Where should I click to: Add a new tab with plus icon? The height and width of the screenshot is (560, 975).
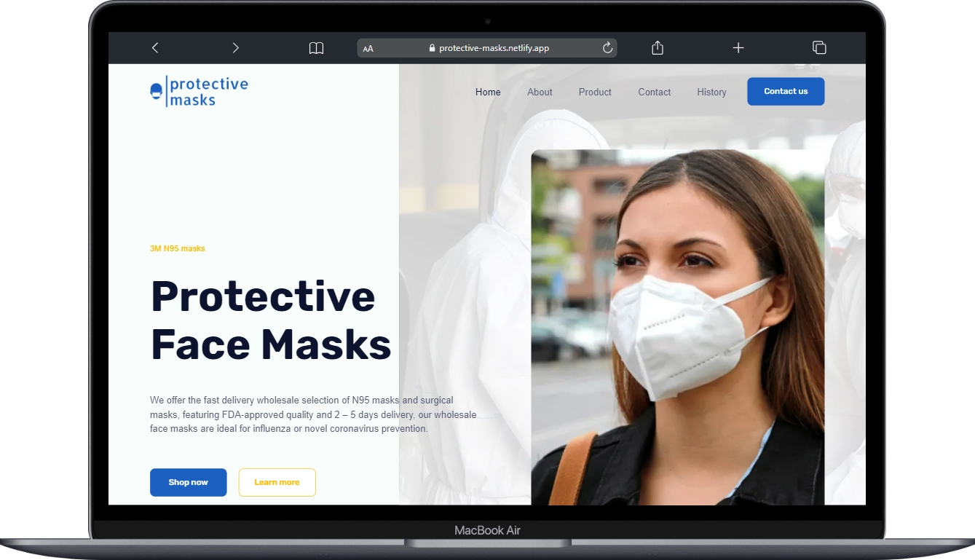pos(738,48)
